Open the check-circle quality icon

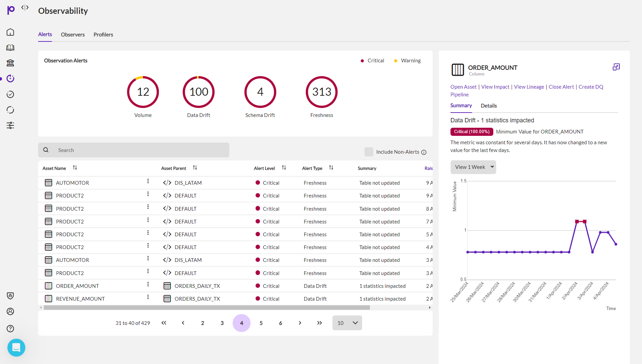point(10,94)
